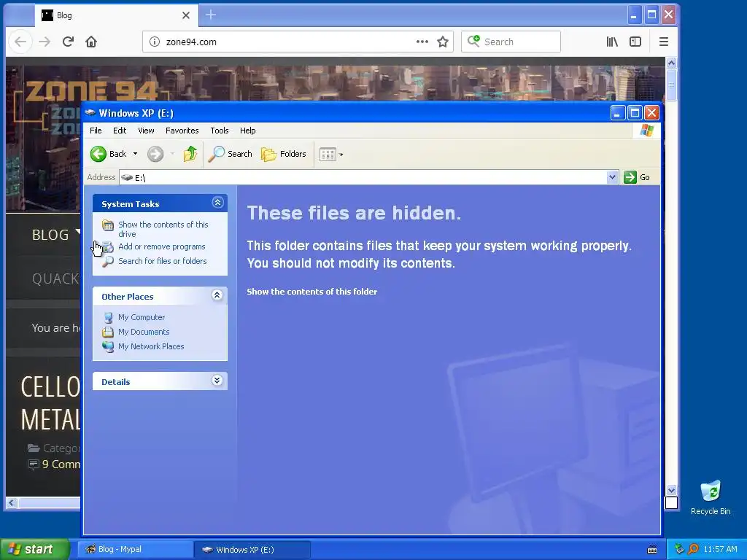Click the green Back arrow in Explorer
The image size is (747, 560).
tap(98, 154)
